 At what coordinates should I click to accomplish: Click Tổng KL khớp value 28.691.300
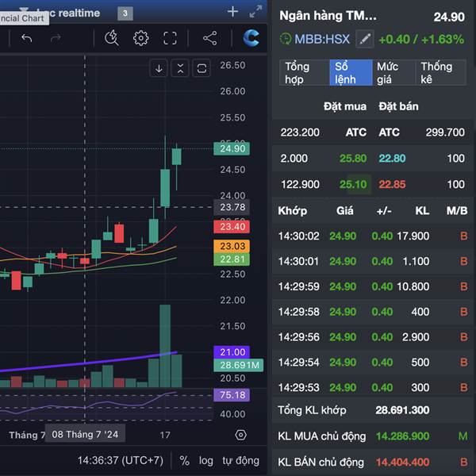(402, 410)
